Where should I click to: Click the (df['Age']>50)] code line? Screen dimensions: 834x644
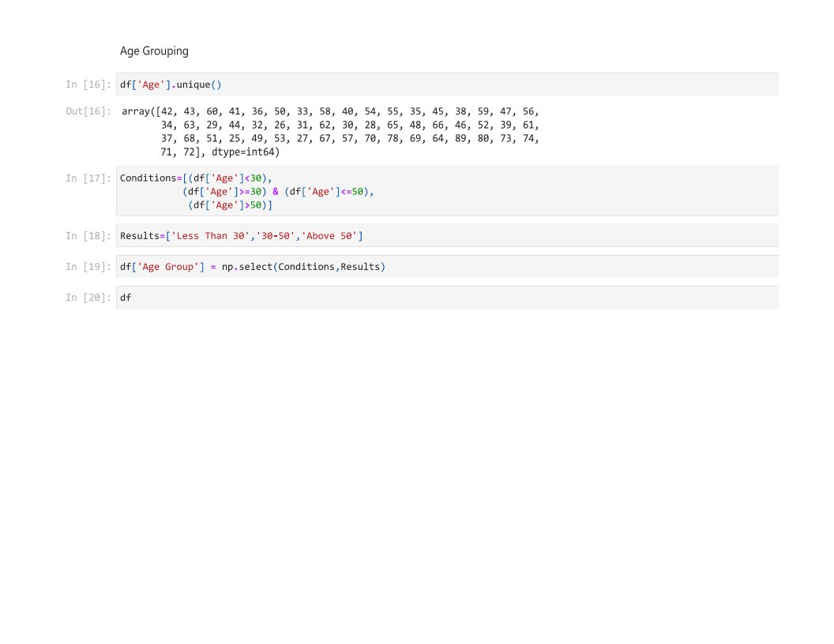click(x=231, y=205)
